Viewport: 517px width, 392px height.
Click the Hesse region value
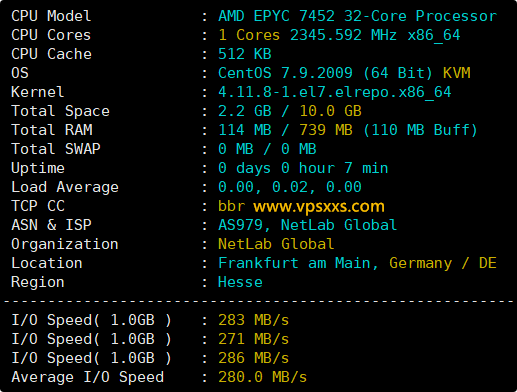tap(240, 282)
